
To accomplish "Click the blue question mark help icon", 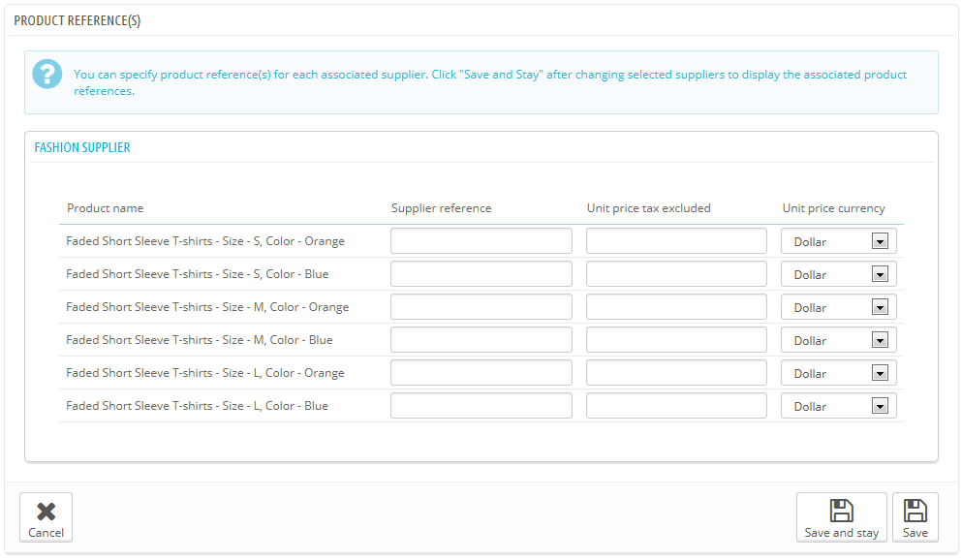I will pos(47,75).
